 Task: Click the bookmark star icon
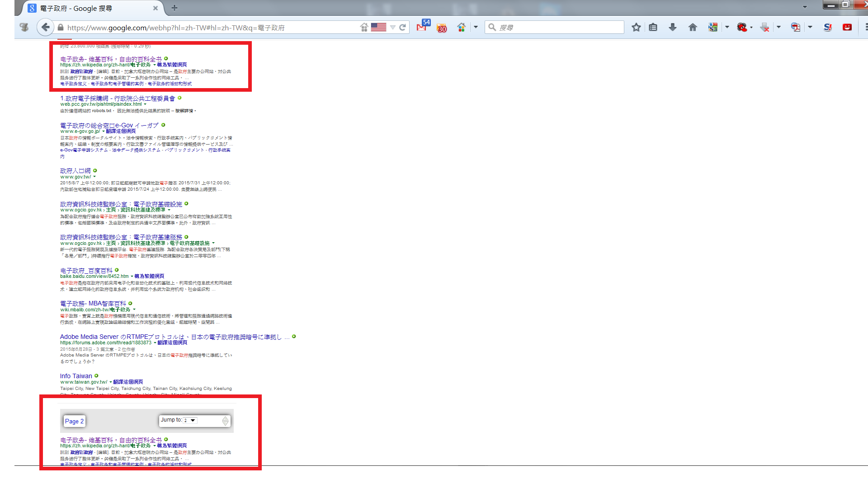pos(636,28)
